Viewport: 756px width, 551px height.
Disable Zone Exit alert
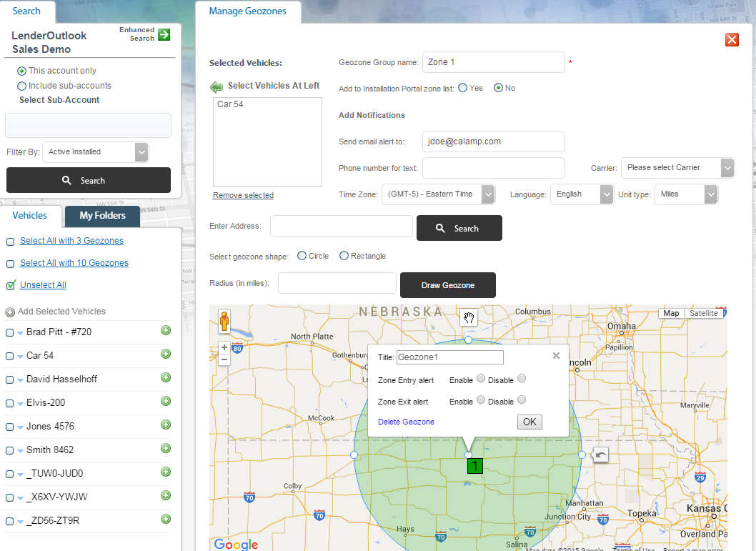tap(522, 399)
